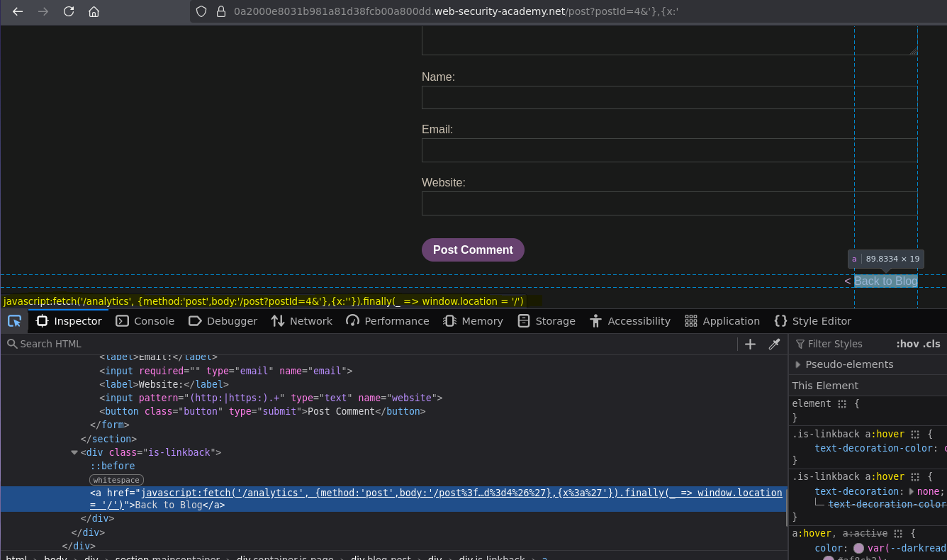The height and width of the screenshot is (560, 947).
Task: Activate the element picker tool
Action: [14, 321]
